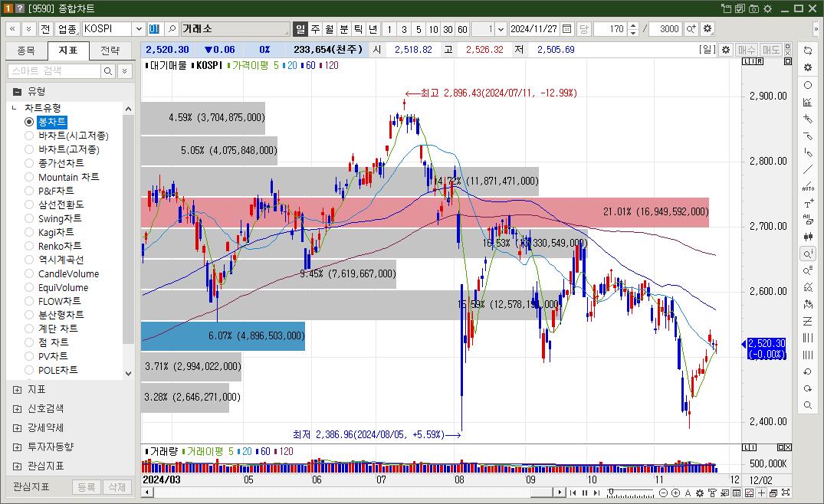Open smart search options dropdown arrow
Image resolution: width=824 pixels, height=504 pixels.
click(x=124, y=71)
